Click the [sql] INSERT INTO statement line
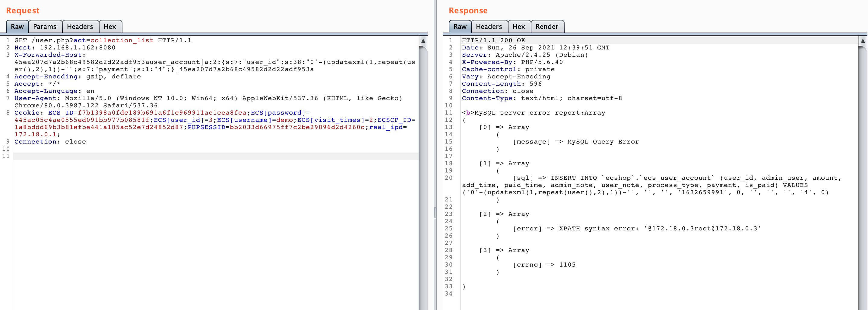 tap(652, 185)
